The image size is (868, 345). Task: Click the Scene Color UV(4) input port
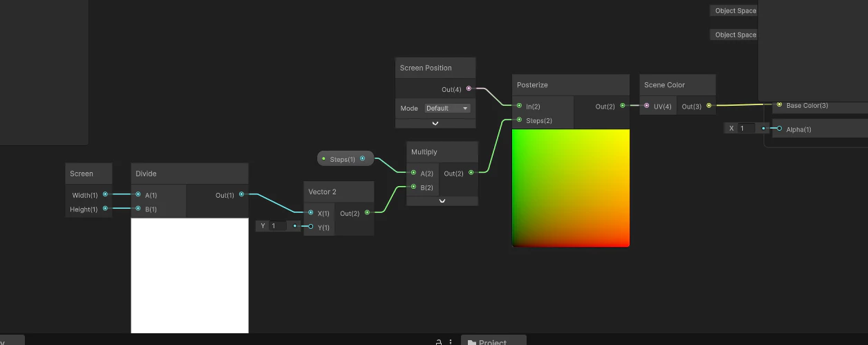tap(647, 106)
